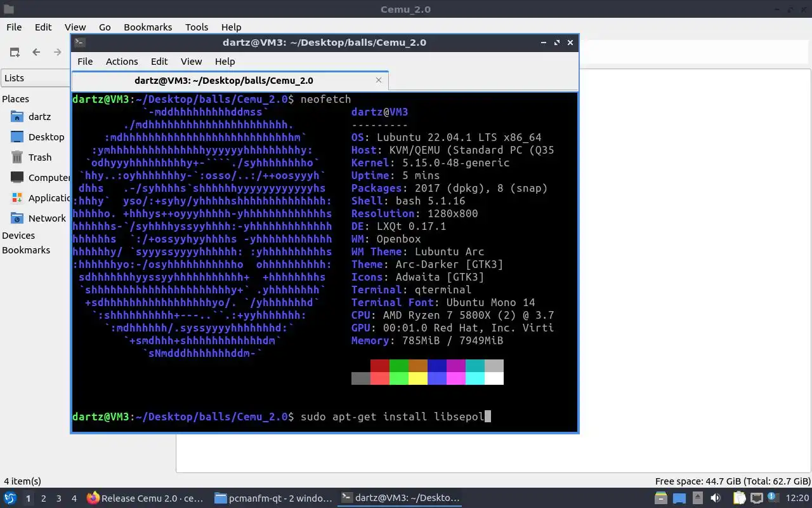Open Help menu in file manager
Screen dimensions: 812x508
pyautogui.click(x=231, y=27)
